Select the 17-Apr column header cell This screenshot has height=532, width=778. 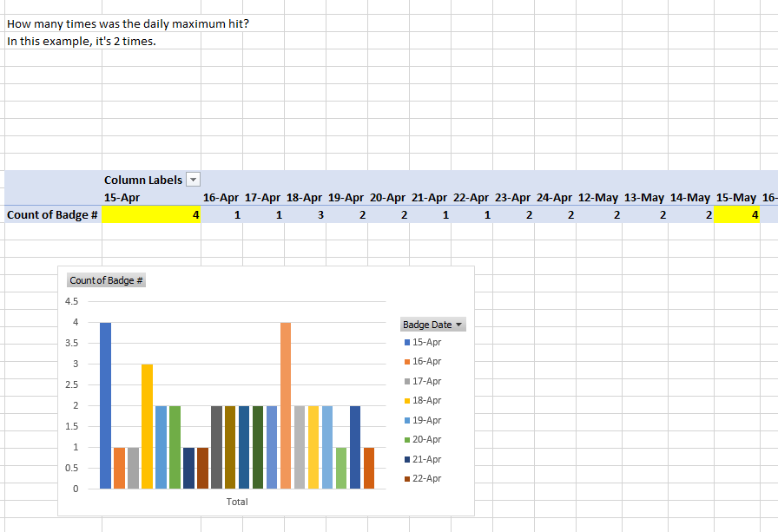(263, 197)
